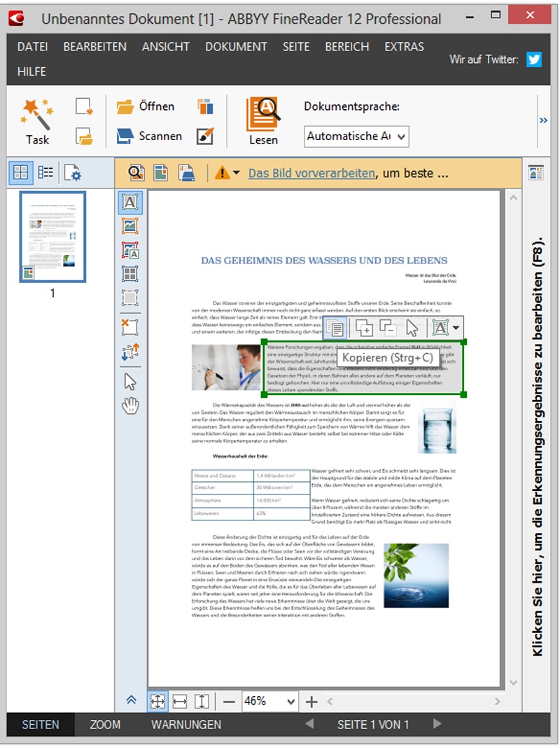Open the DOKUMENT menu
Image resolution: width=560 pixels, height=748 pixels.
236,47
